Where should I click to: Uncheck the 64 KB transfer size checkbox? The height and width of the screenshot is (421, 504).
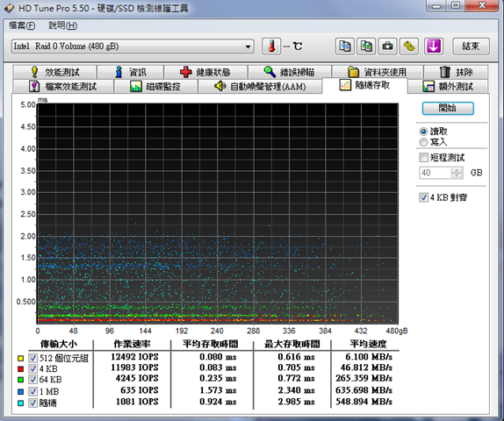click(x=32, y=380)
